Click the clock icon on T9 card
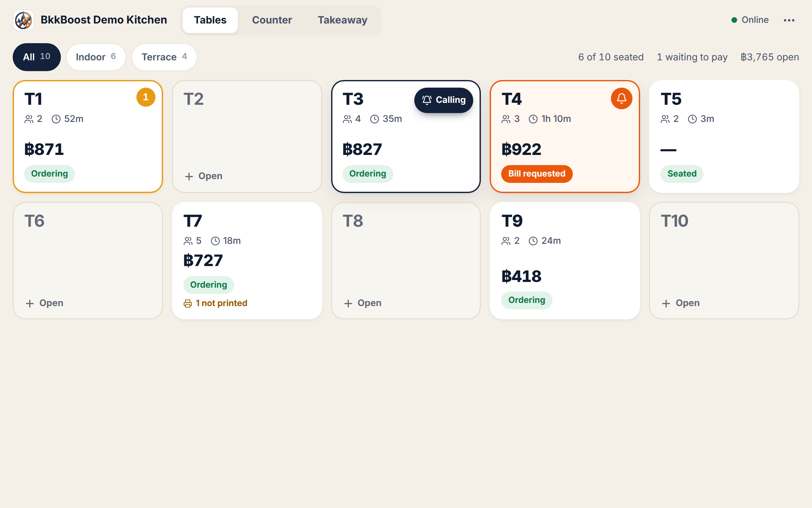812x508 pixels. pyautogui.click(x=533, y=241)
